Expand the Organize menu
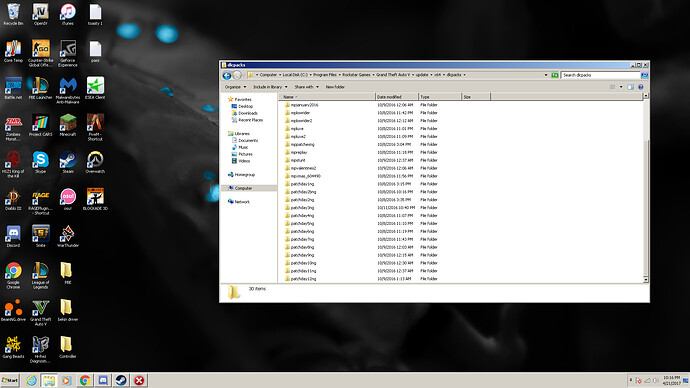The image size is (690, 388). pyautogui.click(x=235, y=87)
